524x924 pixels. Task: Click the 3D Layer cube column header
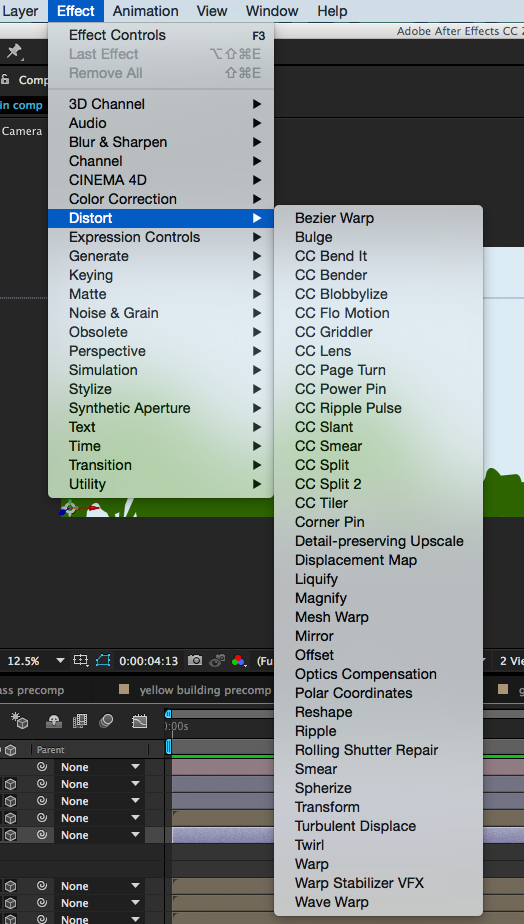pos(11,750)
